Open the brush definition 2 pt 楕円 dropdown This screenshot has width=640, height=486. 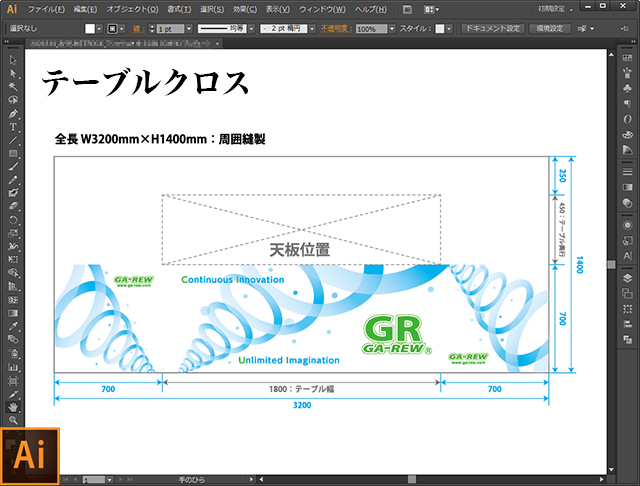[312, 29]
